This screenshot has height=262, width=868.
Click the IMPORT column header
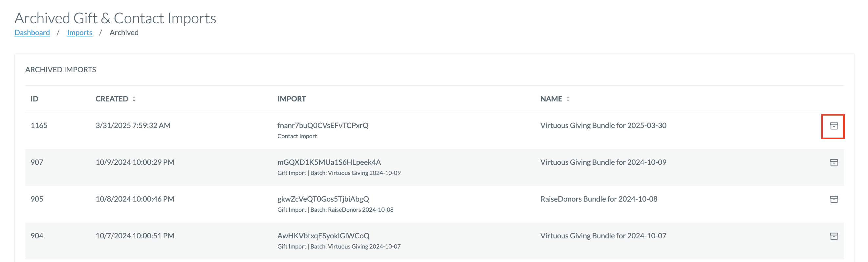(292, 99)
